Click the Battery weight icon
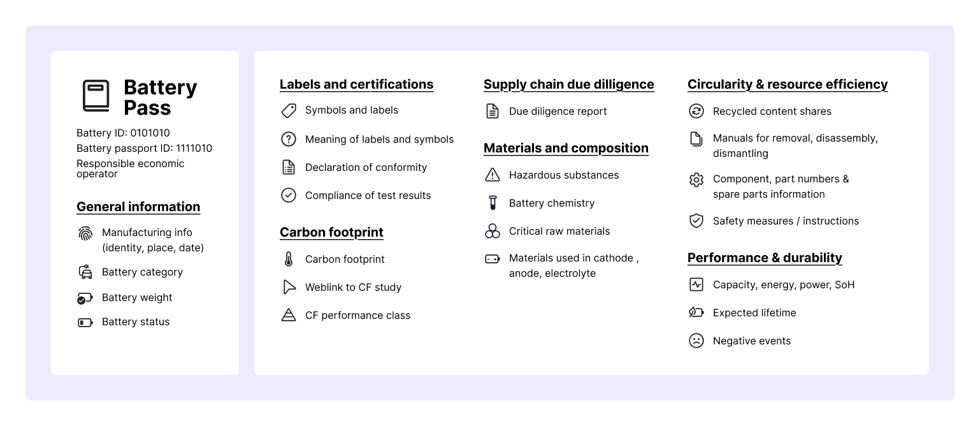980x426 pixels. tap(85, 297)
